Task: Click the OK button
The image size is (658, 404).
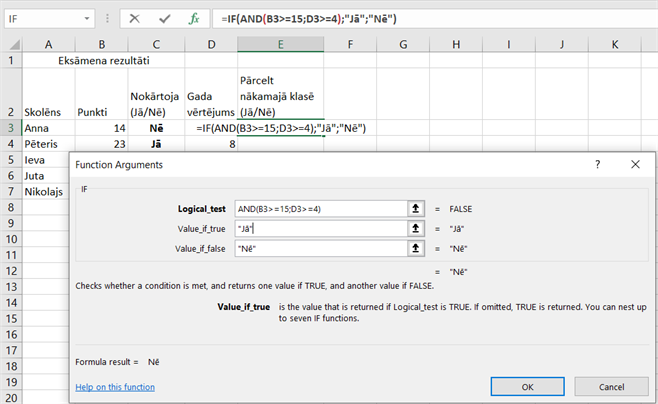Action: (x=527, y=386)
